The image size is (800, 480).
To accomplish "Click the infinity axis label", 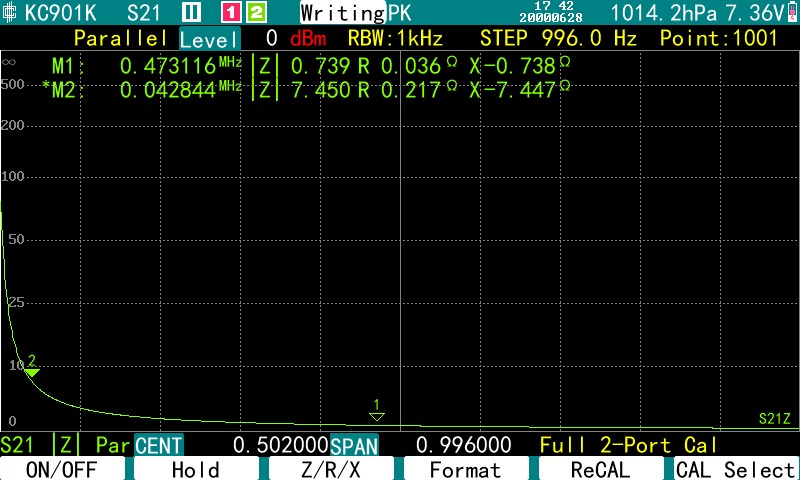I will [9, 62].
